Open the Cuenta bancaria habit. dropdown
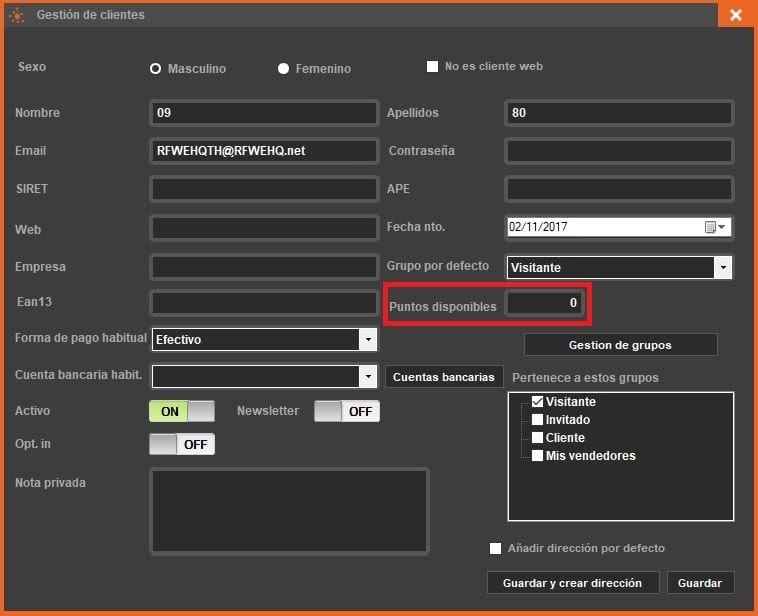The height and width of the screenshot is (616, 758). (x=368, y=377)
